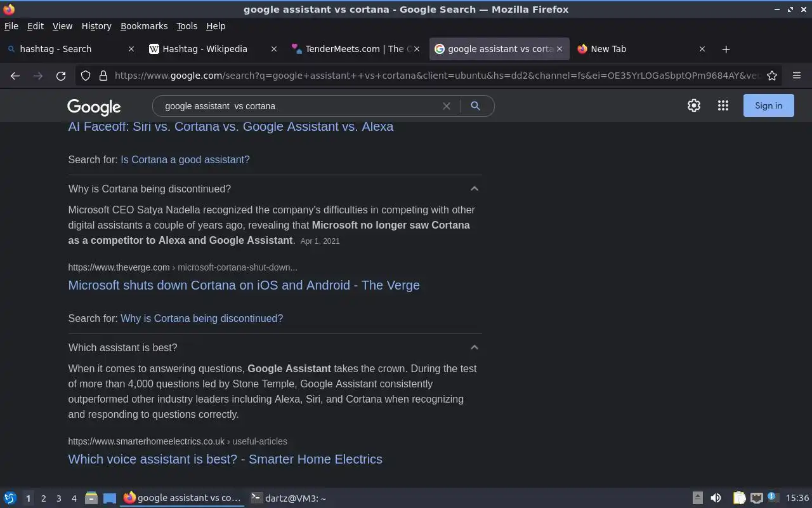Image resolution: width=812 pixels, height=508 pixels.
Task: Open the File menu
Action: (x=11, y=26)
